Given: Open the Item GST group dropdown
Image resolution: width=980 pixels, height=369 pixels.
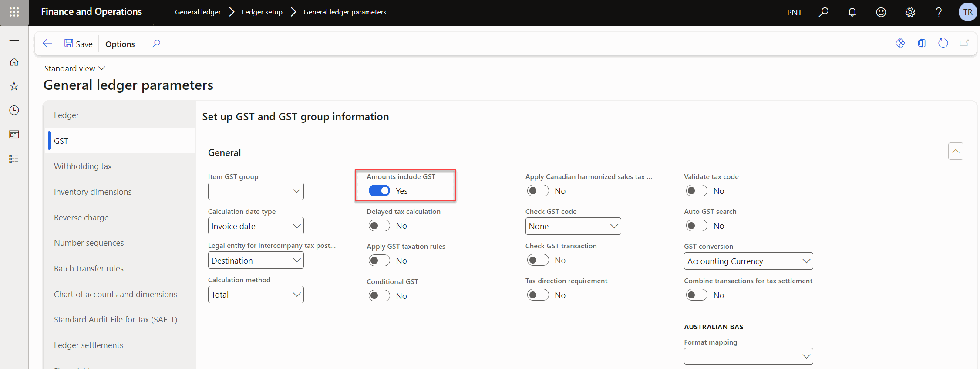Looking at the screenshot, I should pos(256,191).
